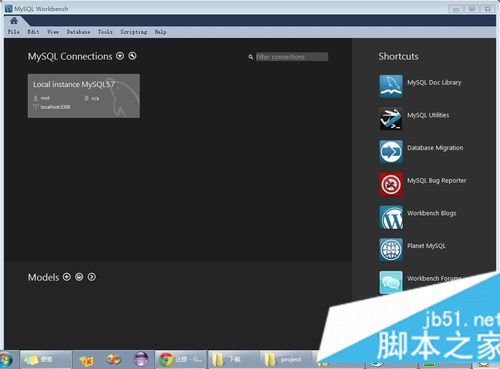This screenshot has width=500, height=369.
Task: Open Local instance MySQL57 connection tile
Action: click(84, 96)
